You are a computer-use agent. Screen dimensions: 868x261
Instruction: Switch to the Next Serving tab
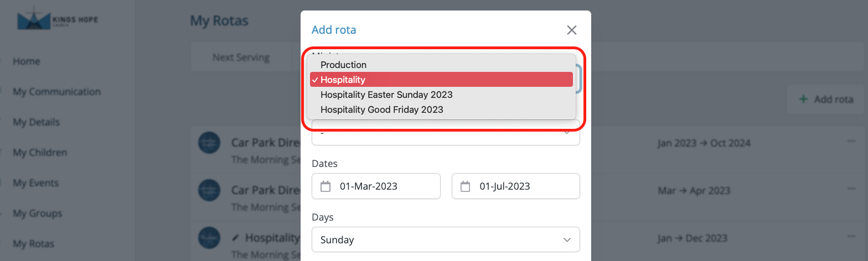[241, 58]
